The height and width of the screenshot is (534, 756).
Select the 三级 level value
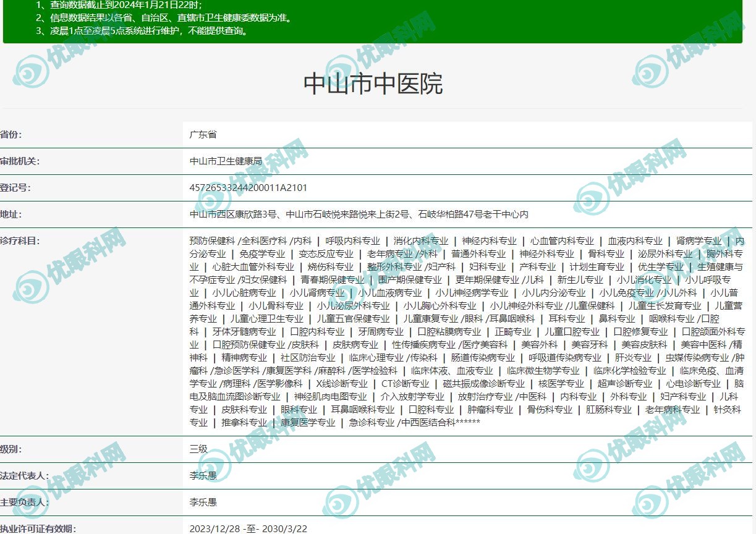(198, 449)
